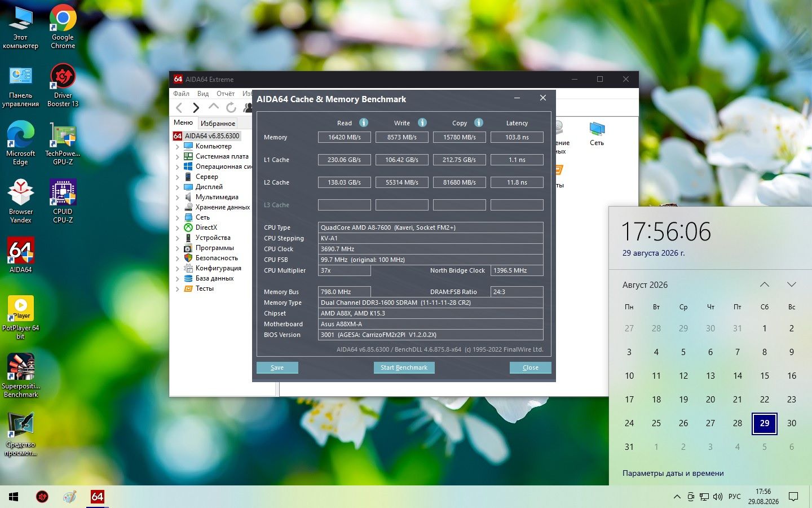Switch to the Избранное tab
Image resolution: width=812 pixels, height=508 pixels.
(218, 123)
